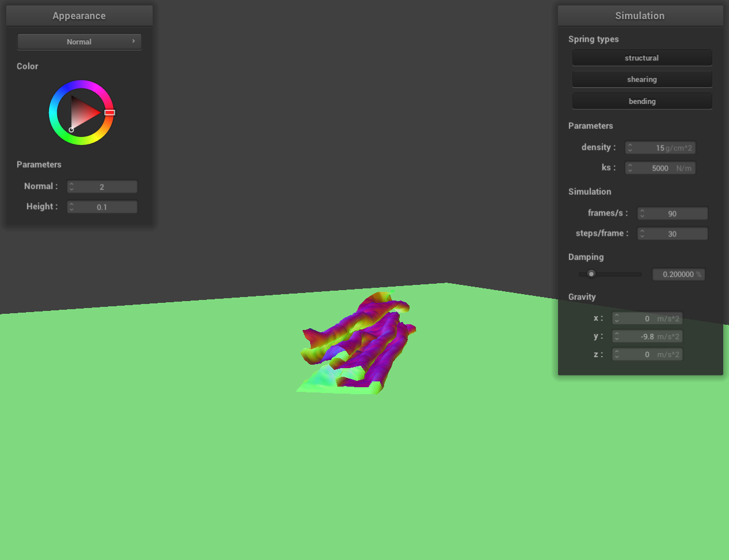Click the damping percentage value field
Viewport: 729px width, 560px height.
pos(678,275)
